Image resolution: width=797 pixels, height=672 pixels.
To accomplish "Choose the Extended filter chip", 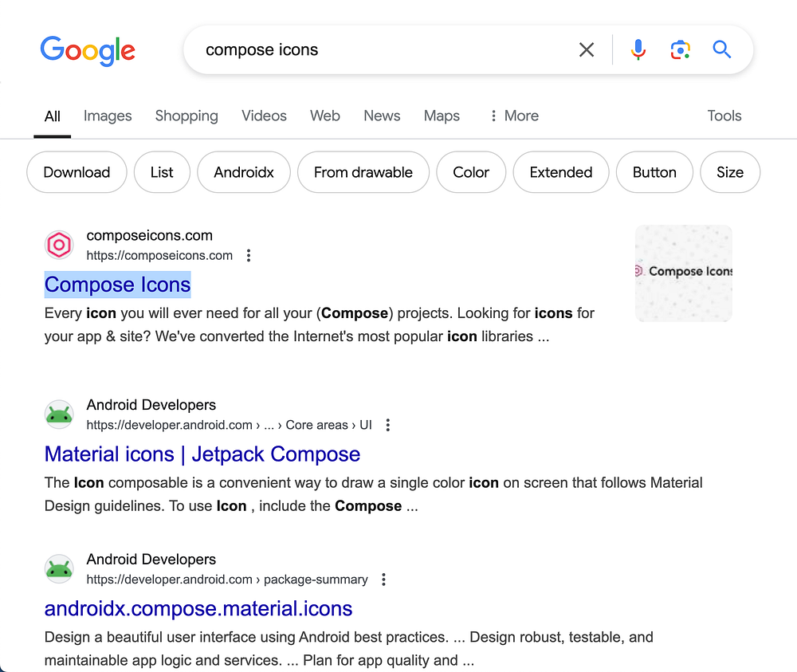I will tap(561, 172).
